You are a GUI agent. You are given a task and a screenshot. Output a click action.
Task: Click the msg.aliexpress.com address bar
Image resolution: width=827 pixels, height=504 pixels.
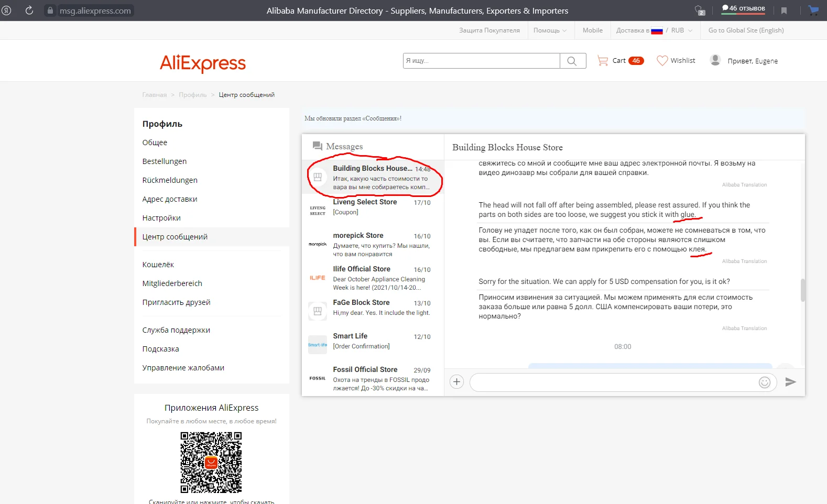point(95,10)
